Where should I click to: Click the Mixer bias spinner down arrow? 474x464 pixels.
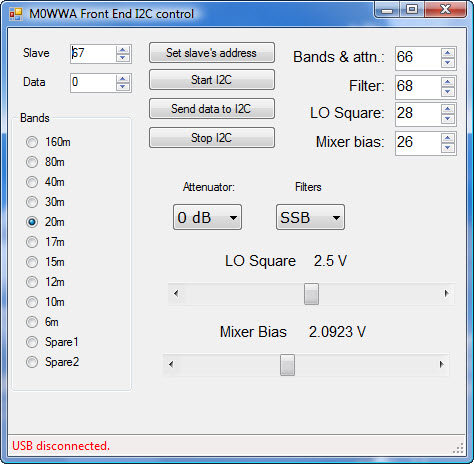(447, 148)
